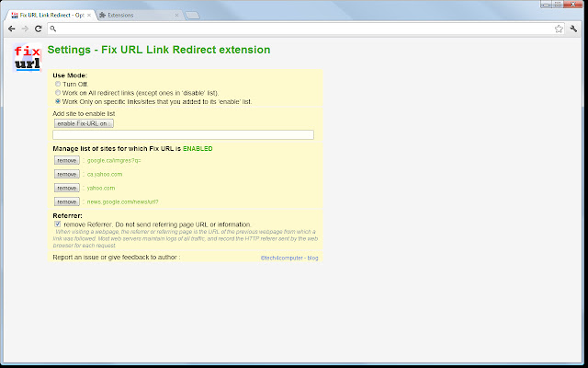Remove yahoo.com from the enabled list
Viewport: 588px width, 368px height.
[x=67, y=188]
